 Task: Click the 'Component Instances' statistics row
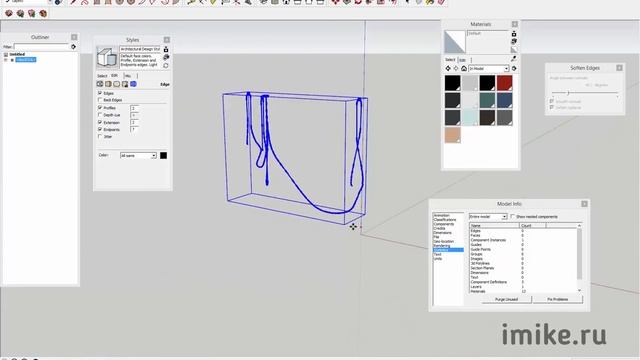click(x=524, y=240)
